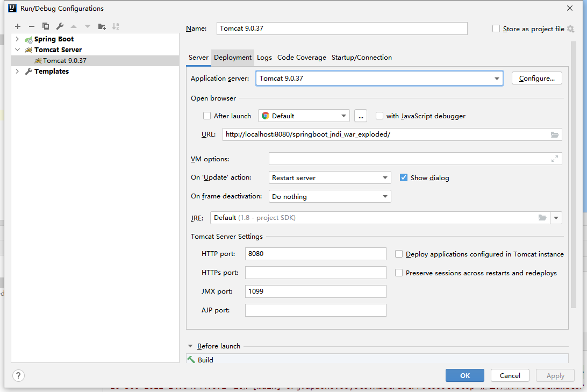Switch to the Code Coverage tab
The image size is (587, 392).
[302, 58]
